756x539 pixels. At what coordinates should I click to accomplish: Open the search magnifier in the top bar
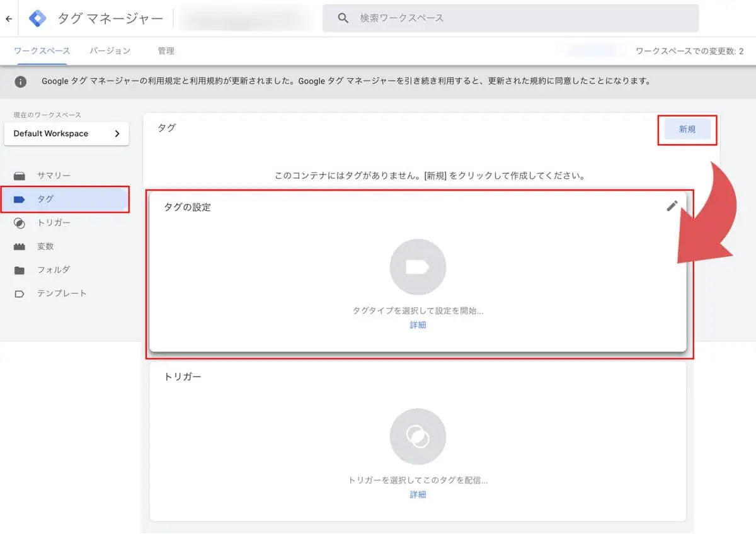[342, 18]
